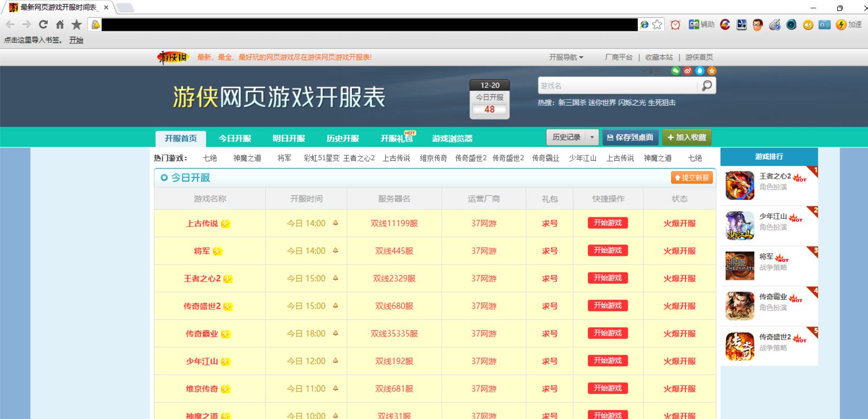
Task: Click the face with glasses extension
Action: [x=758, y=24]
